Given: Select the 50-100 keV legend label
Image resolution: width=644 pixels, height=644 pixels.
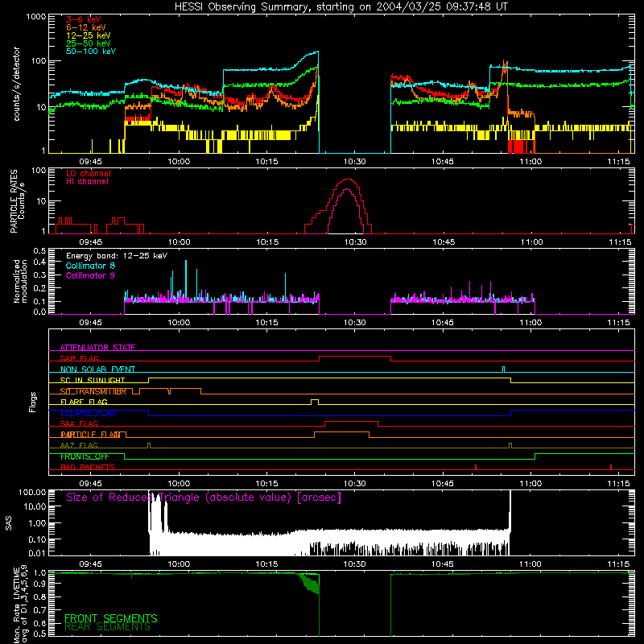Looking at the screenshot, I should click(x=91, y=51).
